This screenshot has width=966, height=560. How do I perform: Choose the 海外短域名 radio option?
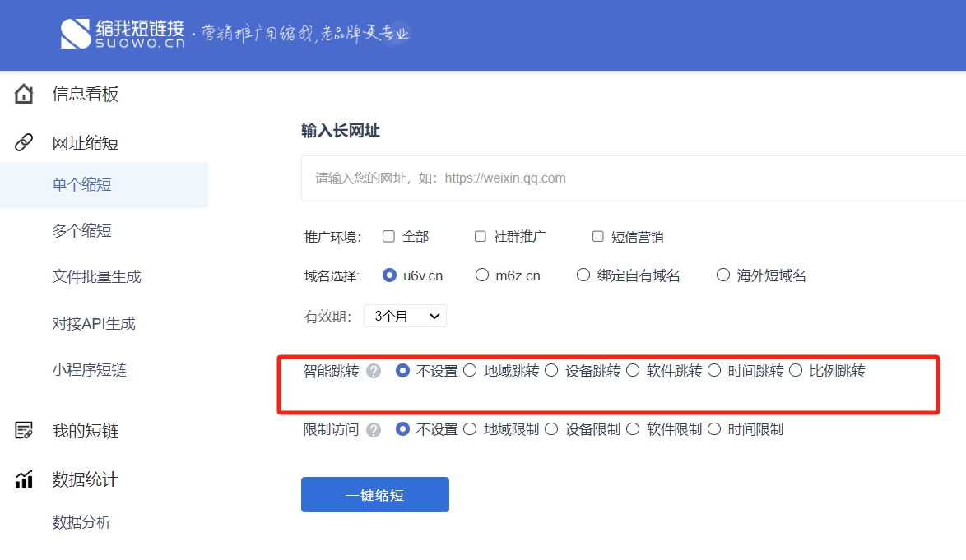[x=722, y=275]
